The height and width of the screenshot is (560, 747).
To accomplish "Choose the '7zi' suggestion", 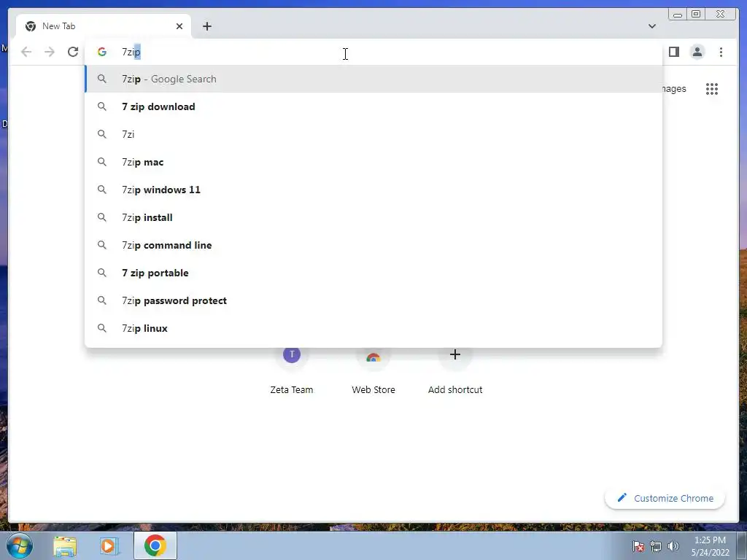I will [373, 134].
